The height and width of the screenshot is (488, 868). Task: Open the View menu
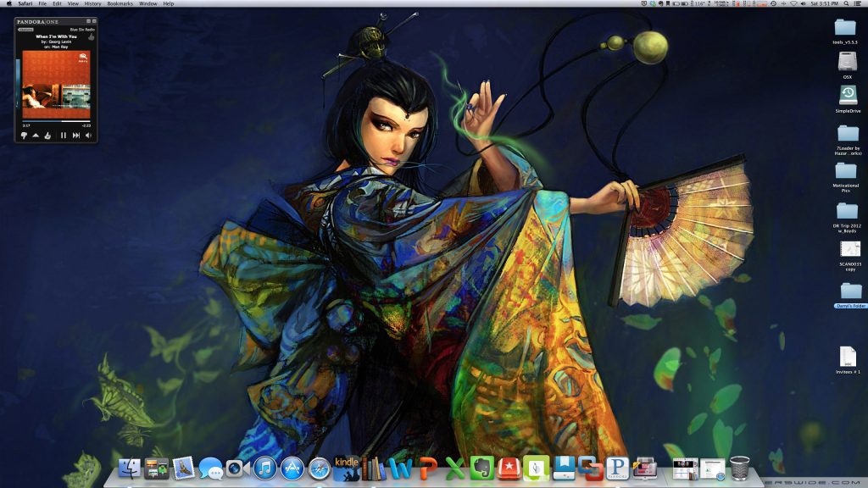point(73,3)
